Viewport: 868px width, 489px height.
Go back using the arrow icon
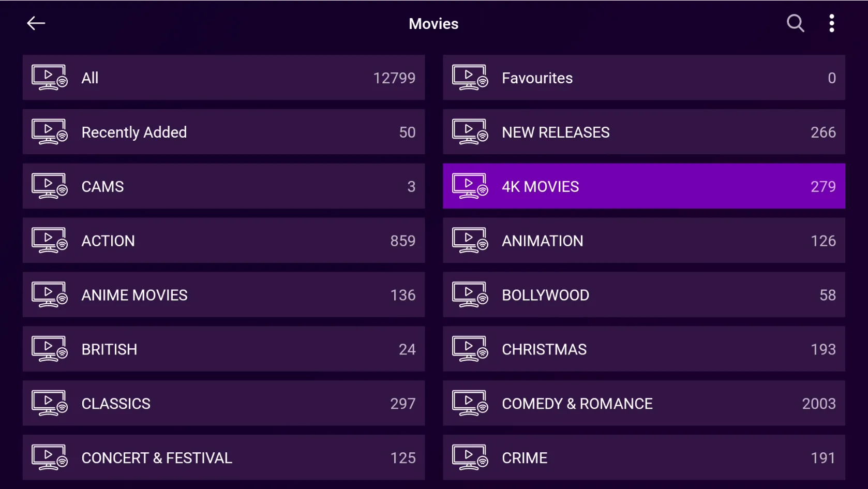[36, 23]
